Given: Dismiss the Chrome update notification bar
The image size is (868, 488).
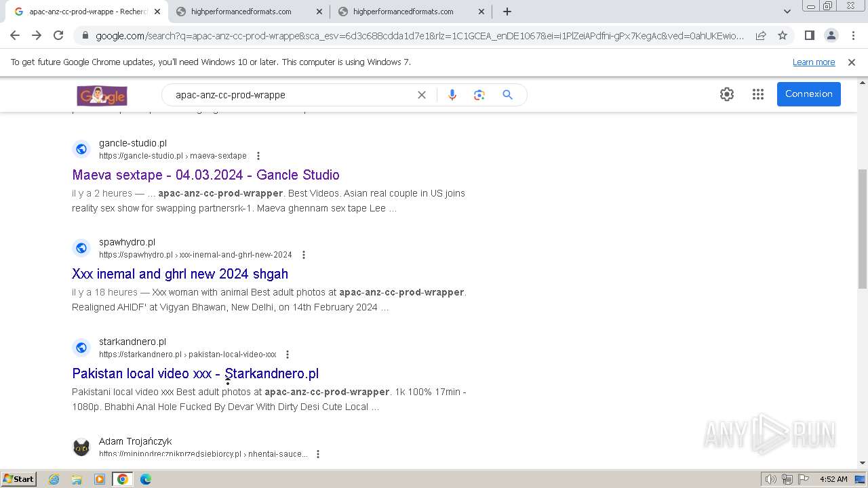Looking at the screenshot, I should (852, 62).
